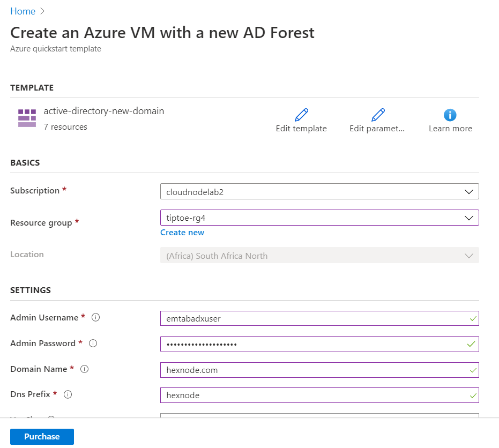
Task: Go to Home breadcrumb link
Action: pos(23,11)
